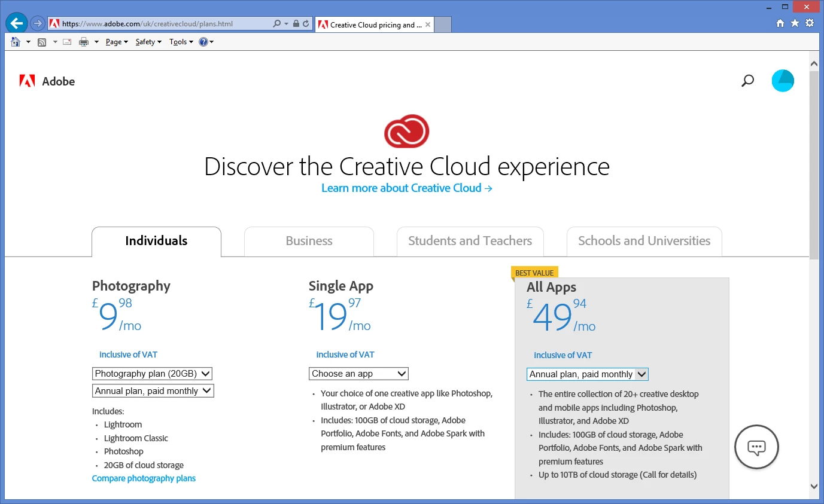Open the blue profile avatar

click(783, 81)
